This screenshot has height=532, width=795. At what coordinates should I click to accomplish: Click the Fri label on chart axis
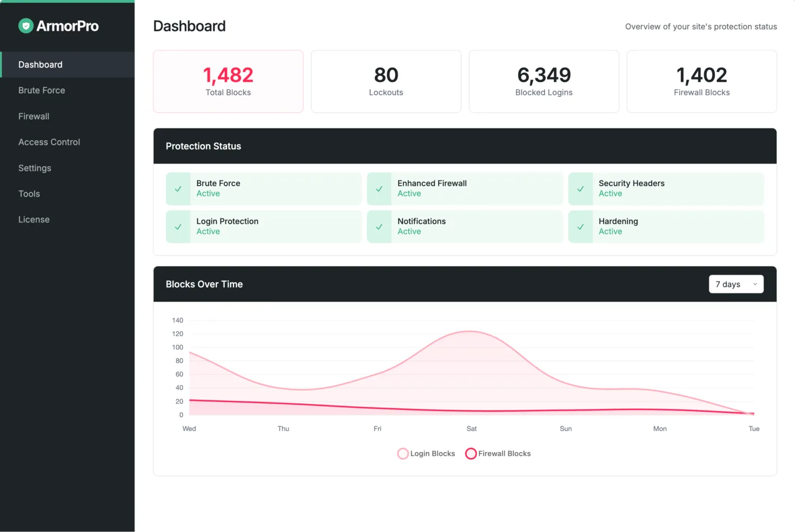[378, 429]
